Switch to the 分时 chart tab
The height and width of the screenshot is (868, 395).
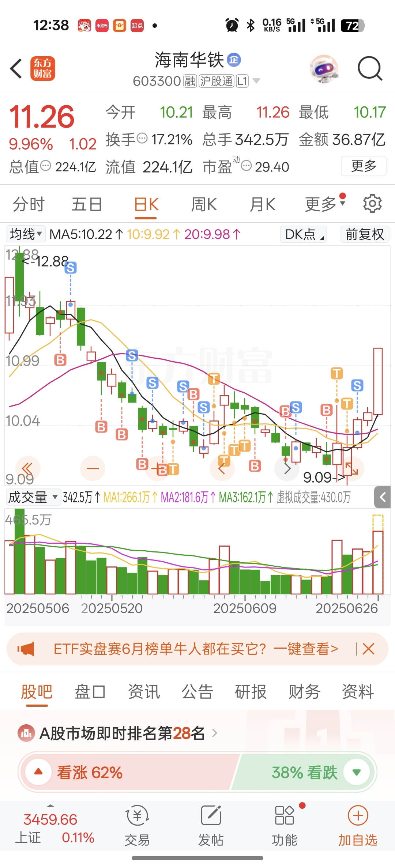pyautogui.click(x=29, y=204)
